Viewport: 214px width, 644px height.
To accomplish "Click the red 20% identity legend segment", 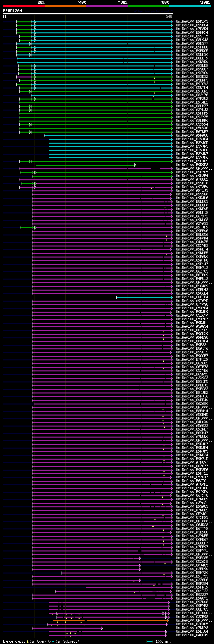I will pyautogui.click(x=24, y=6).
